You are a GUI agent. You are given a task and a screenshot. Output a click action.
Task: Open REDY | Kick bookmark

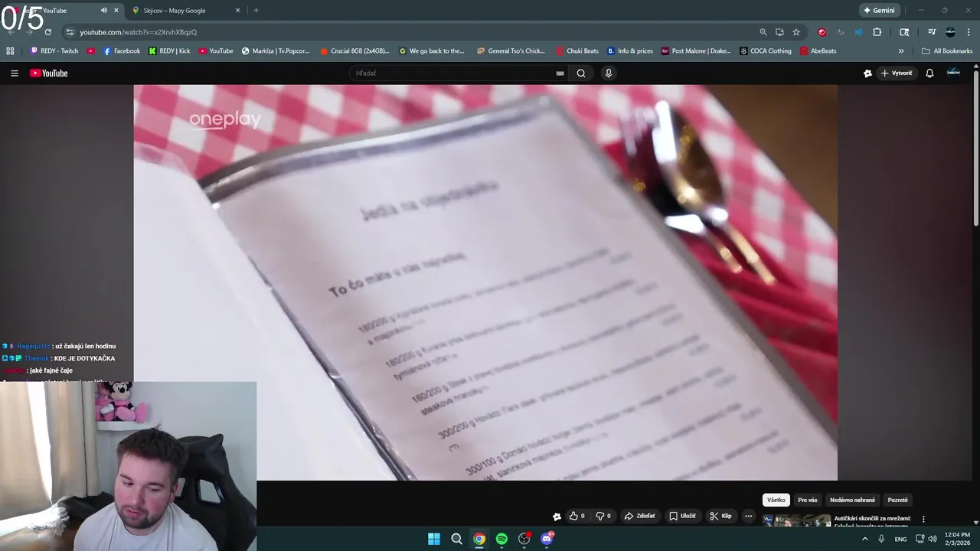[x=169, y=51]
